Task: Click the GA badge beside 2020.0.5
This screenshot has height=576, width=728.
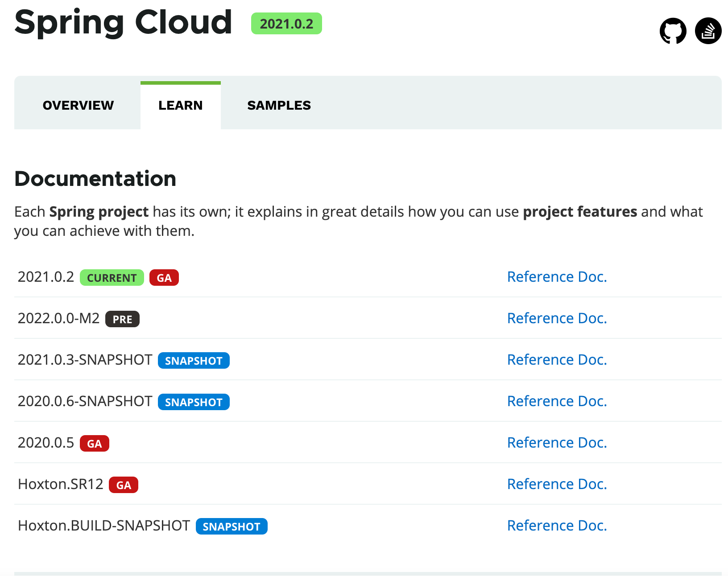Action: click(95, 444)
